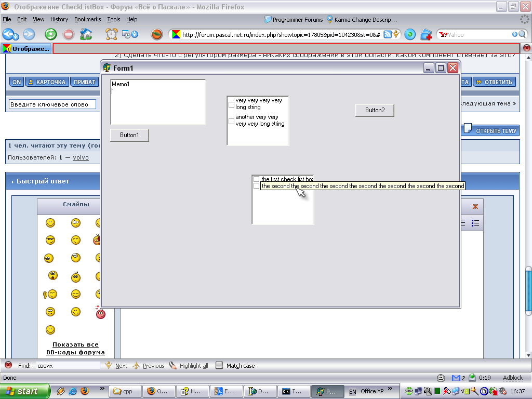Click the RSS feed icon in address bar
Screen dimensions: 532x399
click(x=387, y=35)
